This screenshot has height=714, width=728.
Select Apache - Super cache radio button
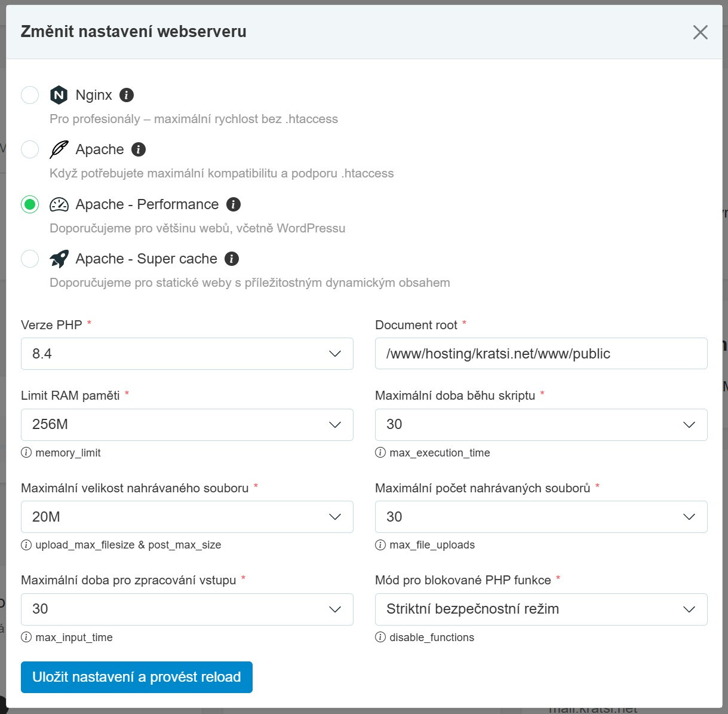pyautogui.click(x=30, y=259)
